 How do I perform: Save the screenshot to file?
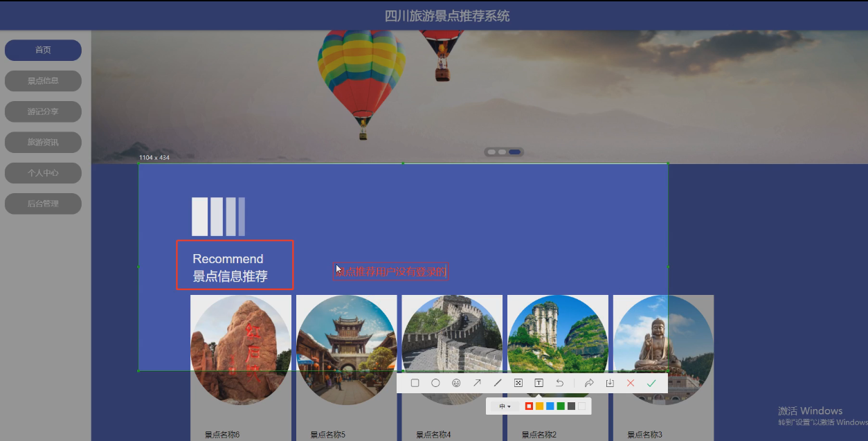610,383
